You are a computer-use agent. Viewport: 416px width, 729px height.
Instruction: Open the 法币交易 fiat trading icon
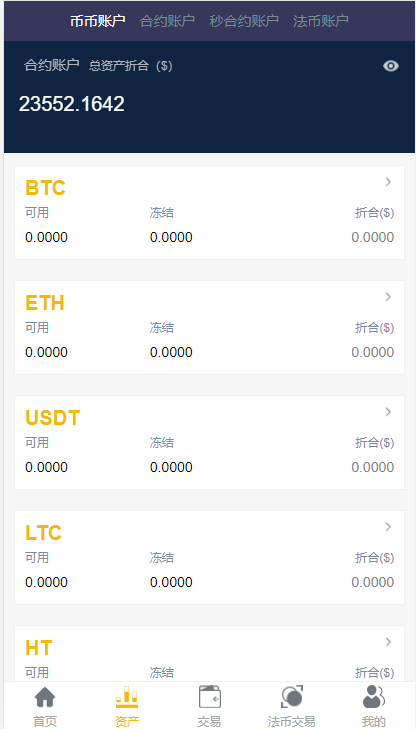[292, 697]
